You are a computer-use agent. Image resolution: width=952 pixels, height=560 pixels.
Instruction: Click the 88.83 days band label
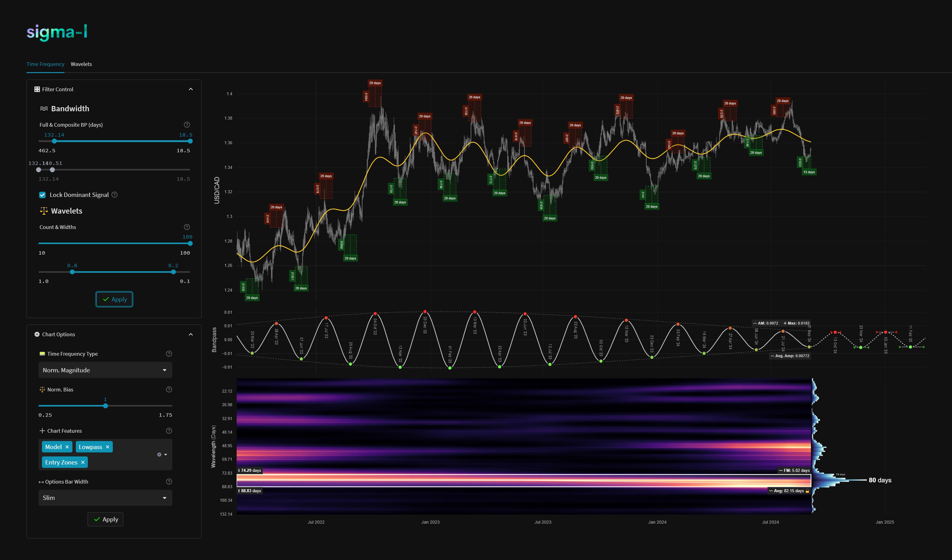(250, 491)
